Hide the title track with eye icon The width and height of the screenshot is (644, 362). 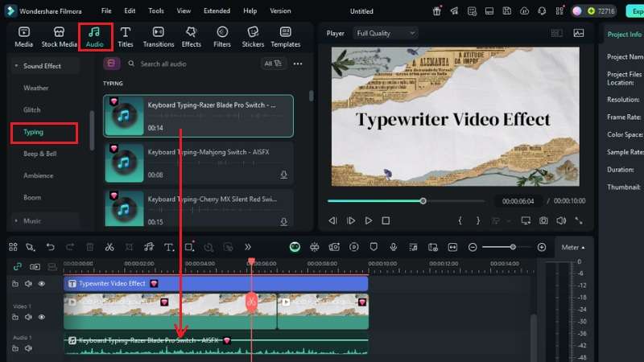(42, 284)
